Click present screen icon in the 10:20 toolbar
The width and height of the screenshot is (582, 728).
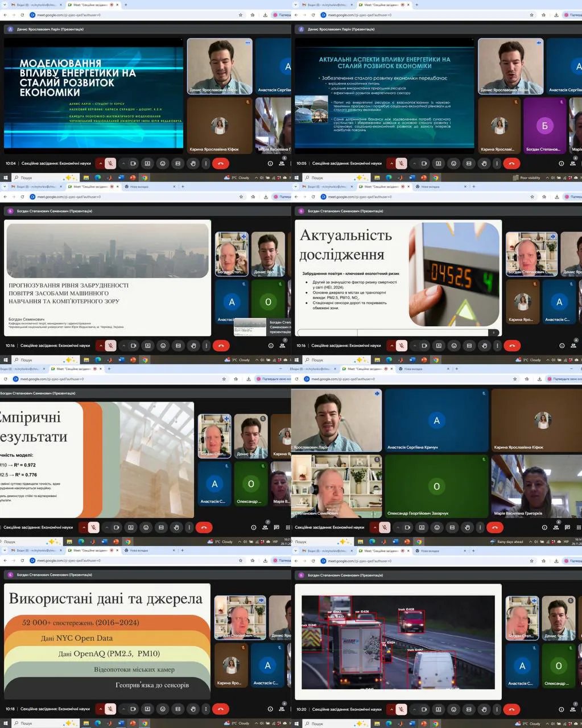tap(439, 709)
